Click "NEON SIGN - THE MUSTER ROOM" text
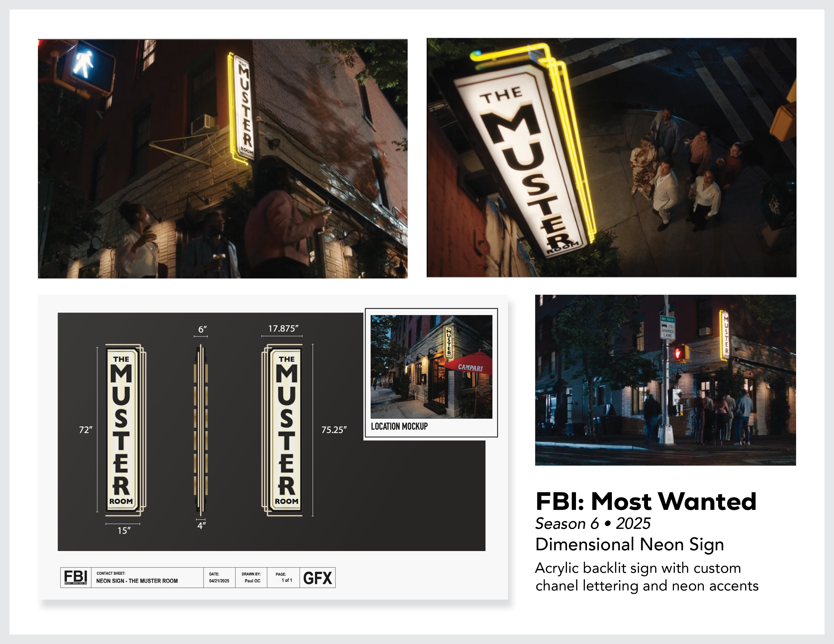Image resolution: width=834 pixels, height=644 pixels. click(x=137, y=581)
